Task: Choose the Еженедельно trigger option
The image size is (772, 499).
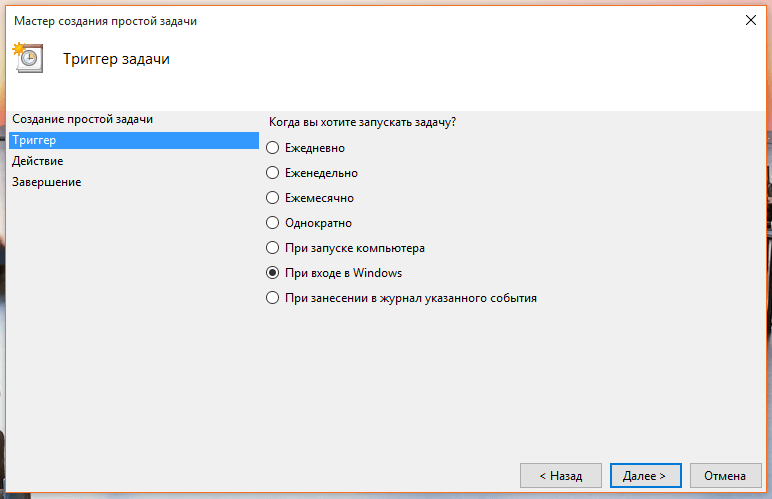Action: pos(273,173)
